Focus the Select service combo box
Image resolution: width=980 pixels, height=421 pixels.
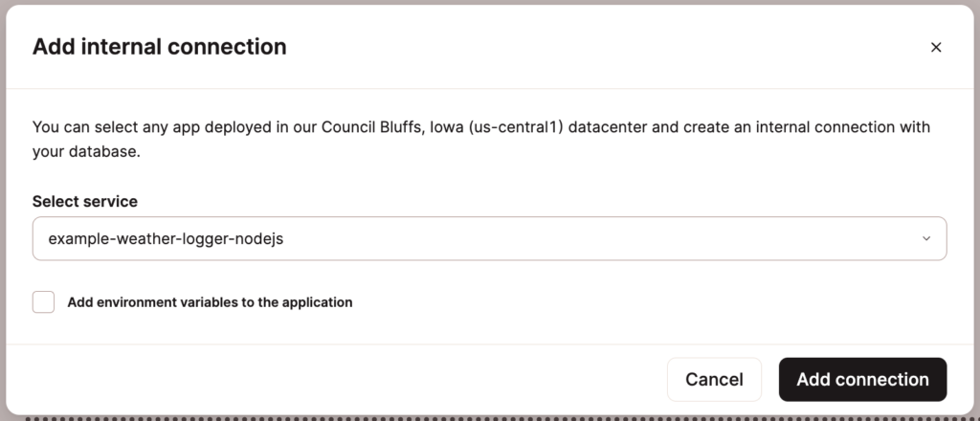click(x=489, y=239)
